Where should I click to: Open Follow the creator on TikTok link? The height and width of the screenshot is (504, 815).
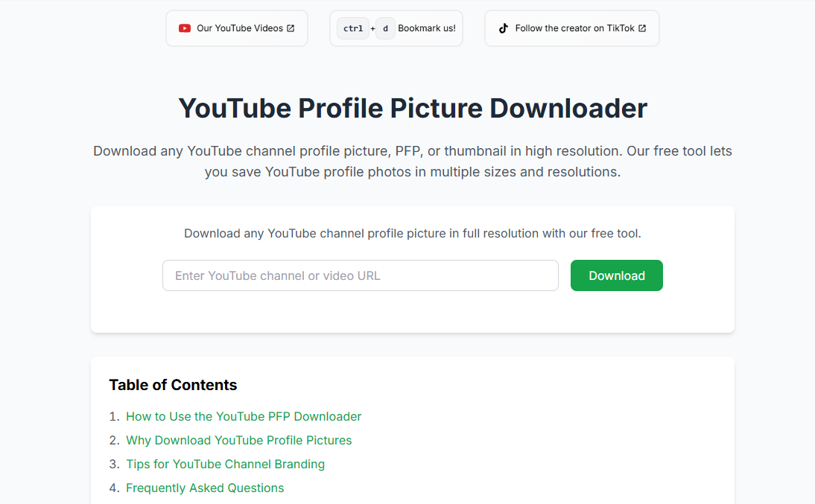574,28
